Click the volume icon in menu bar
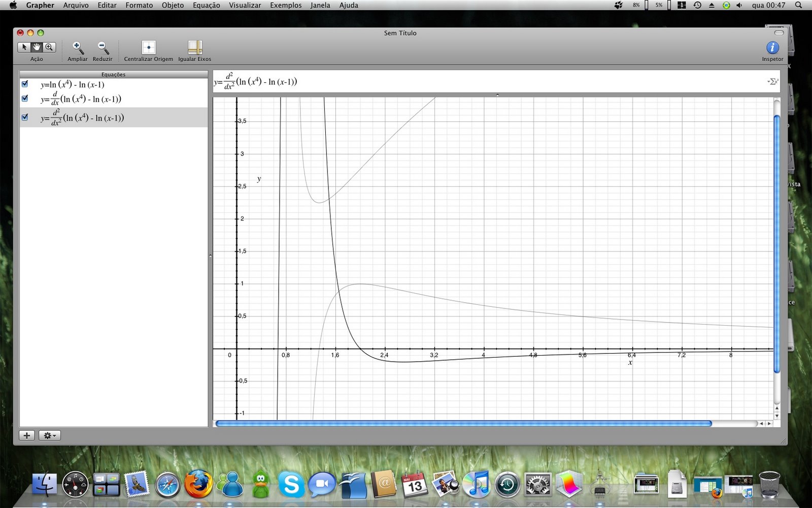812x508 pixels. pos(739,5)
